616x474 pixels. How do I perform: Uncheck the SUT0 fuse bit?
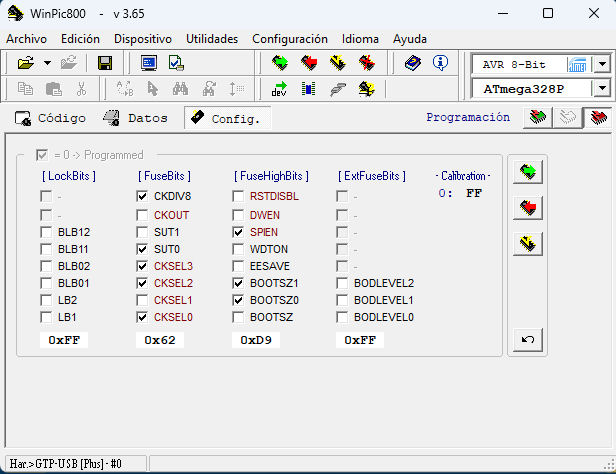pos(142,249)
